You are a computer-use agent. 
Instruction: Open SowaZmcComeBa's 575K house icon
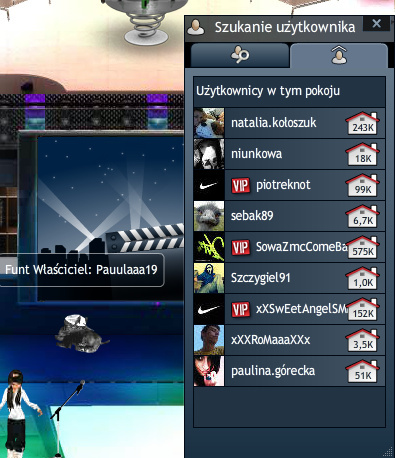362,247
